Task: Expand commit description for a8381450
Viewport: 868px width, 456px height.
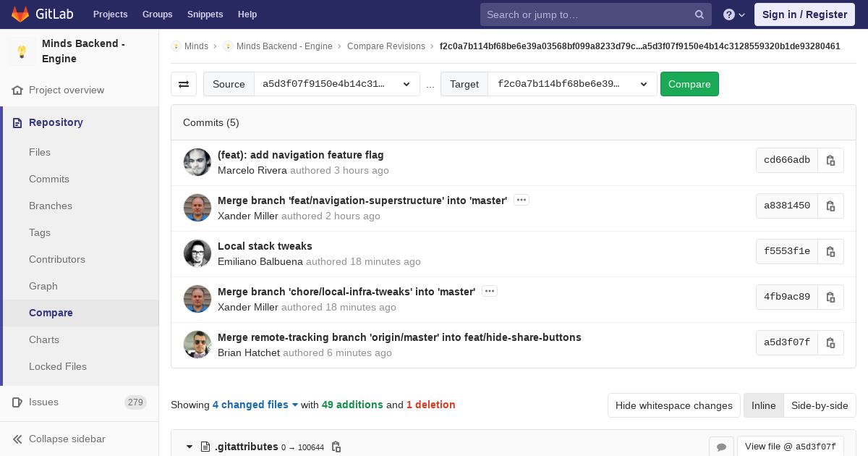Action: pyautogui.click(x=522, y=200)
